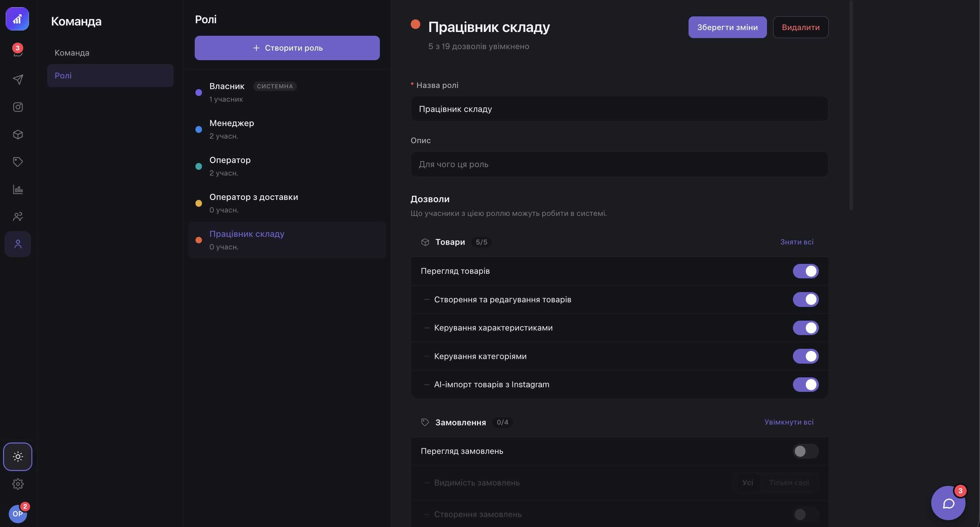Open the products box icon in sidebar
Image resolution: width=980 pixels, height=527 pixels.
pos(18,134)
